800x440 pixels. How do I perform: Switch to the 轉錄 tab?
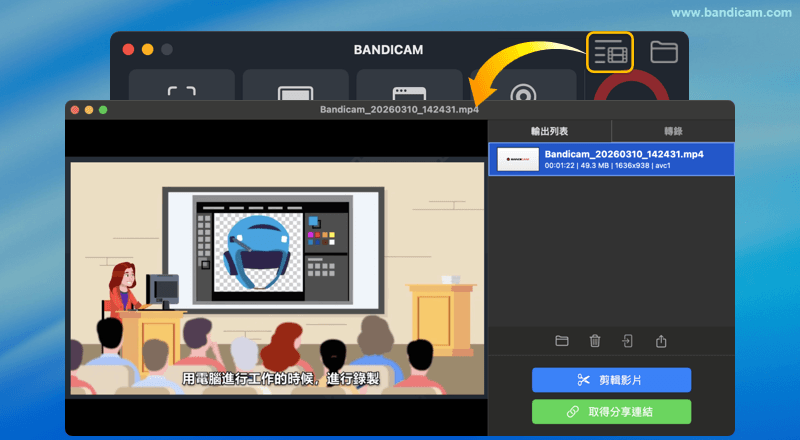673,131
